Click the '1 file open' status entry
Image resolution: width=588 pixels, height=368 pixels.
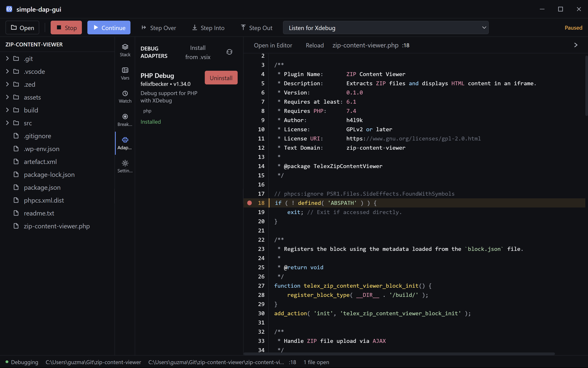coord(316,362)
